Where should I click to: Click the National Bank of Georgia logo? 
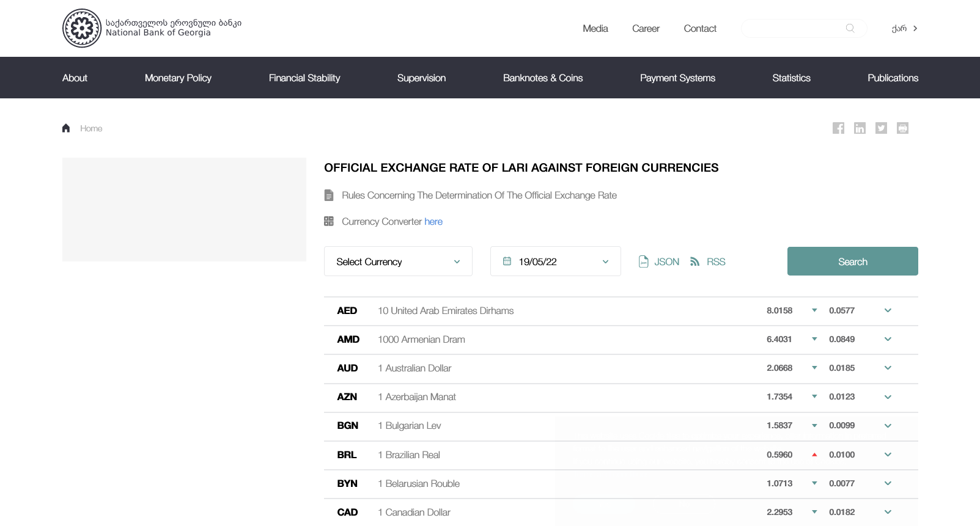coord(82,28)
